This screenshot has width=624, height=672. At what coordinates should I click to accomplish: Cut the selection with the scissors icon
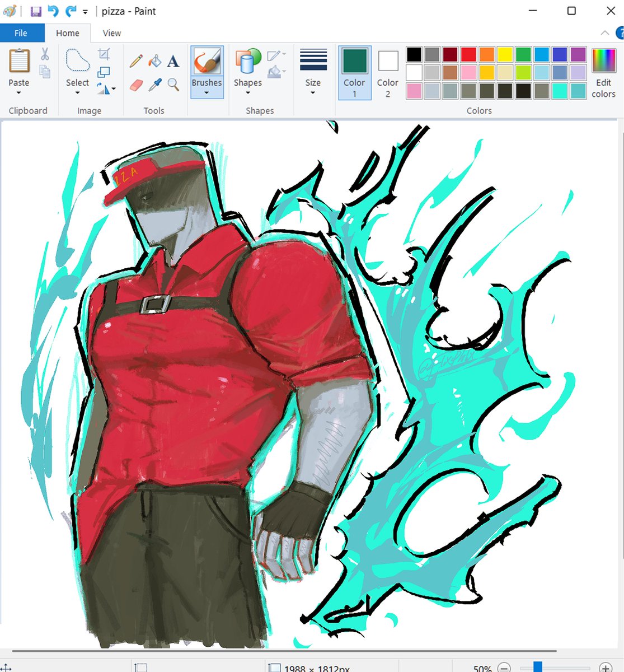[x=45, y=54]
